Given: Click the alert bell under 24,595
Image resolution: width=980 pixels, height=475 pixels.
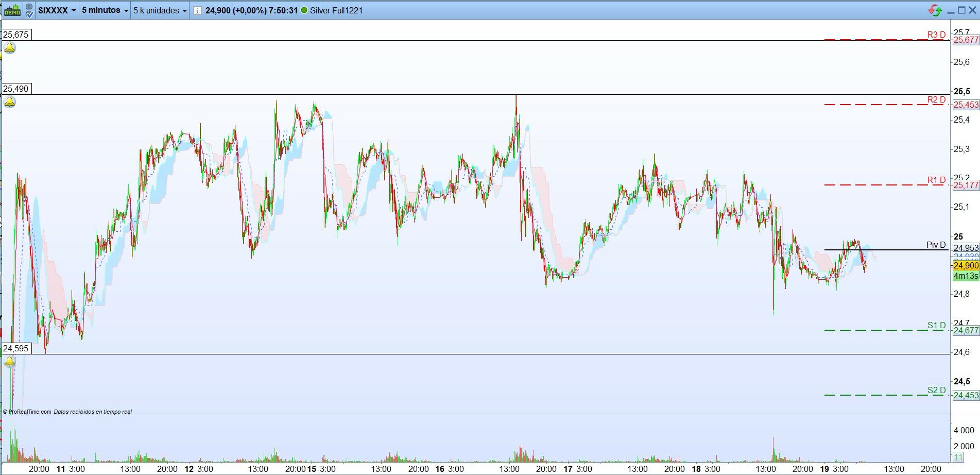Looking at the screenshot, I should [9, 362].
